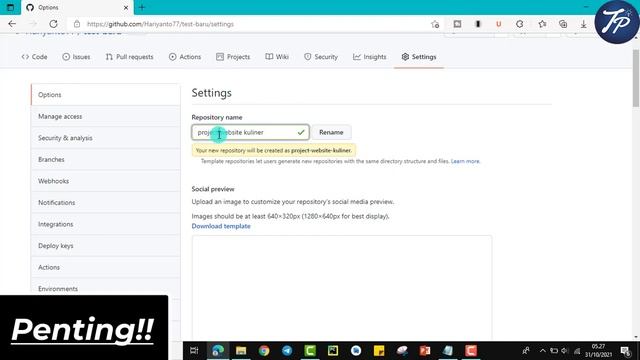This screenshot has height=360, width=640.
Task: Open red Camtasia recorder on taskbar
Action: [x=471, y=351]
